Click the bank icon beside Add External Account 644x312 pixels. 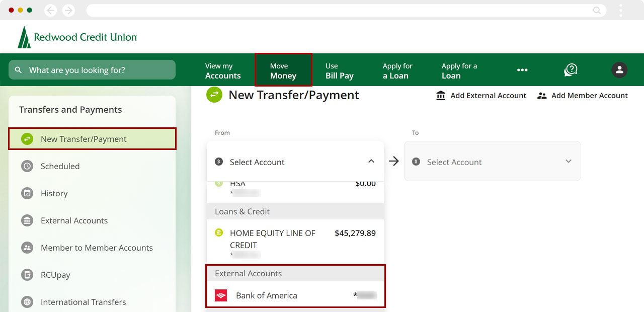(441, 96)
